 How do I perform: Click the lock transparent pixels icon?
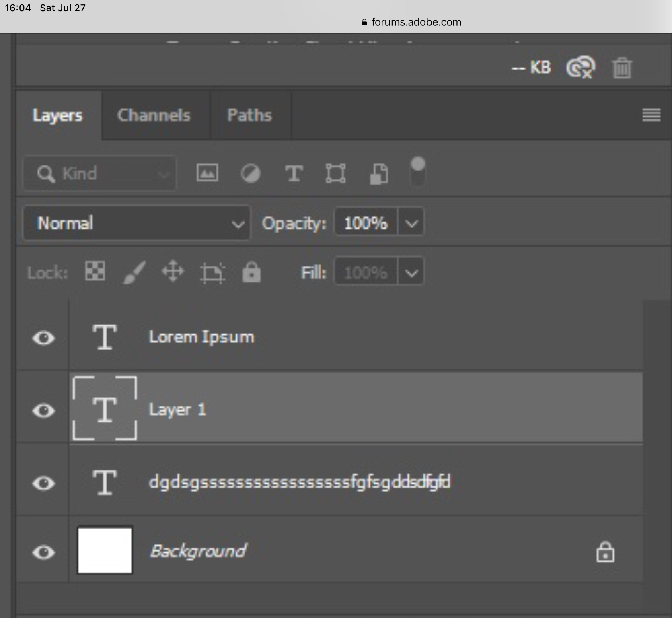coord(95,271)
